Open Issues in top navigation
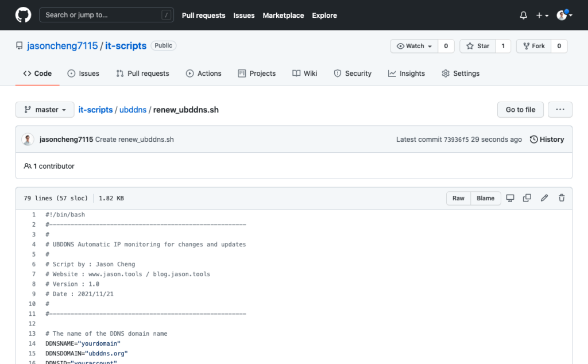This screenshot has height=364, width=588. [x=243, y=16]
